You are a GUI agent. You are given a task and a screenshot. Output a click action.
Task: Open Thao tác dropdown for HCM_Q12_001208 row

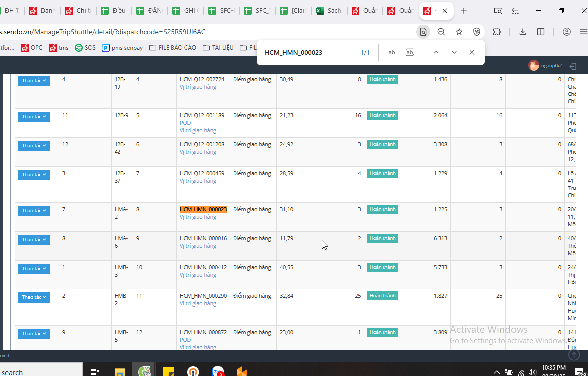[34, 146]
